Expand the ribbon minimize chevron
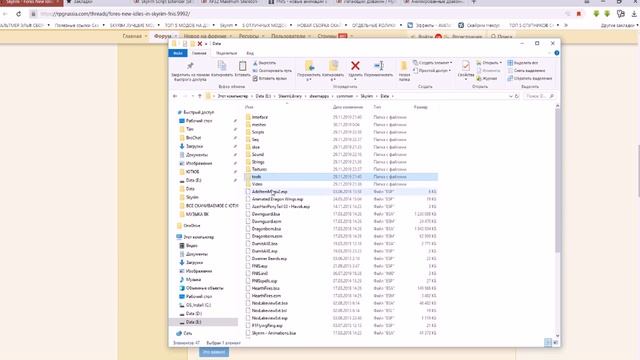Viewport: 640px width, 360px height. click(549, 53)
